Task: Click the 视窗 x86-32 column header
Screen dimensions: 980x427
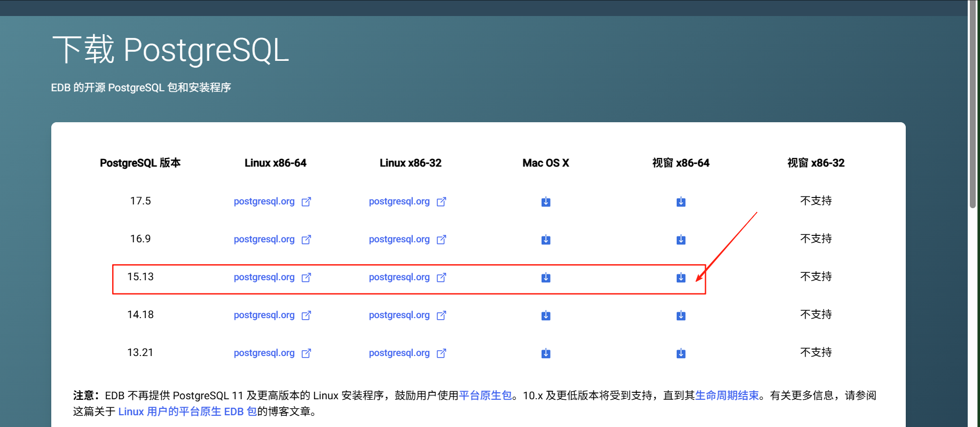Action: coord(816,163)
